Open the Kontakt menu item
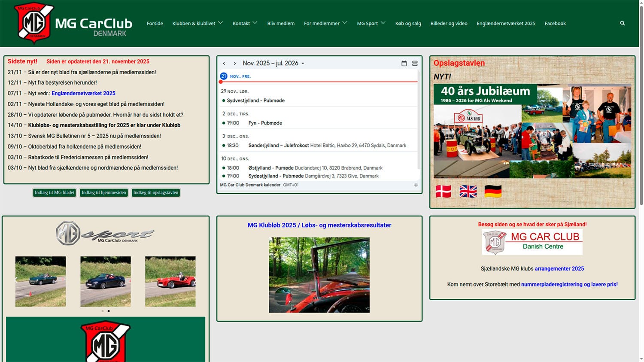The image size is (644, 362). [x=242, y=23]
